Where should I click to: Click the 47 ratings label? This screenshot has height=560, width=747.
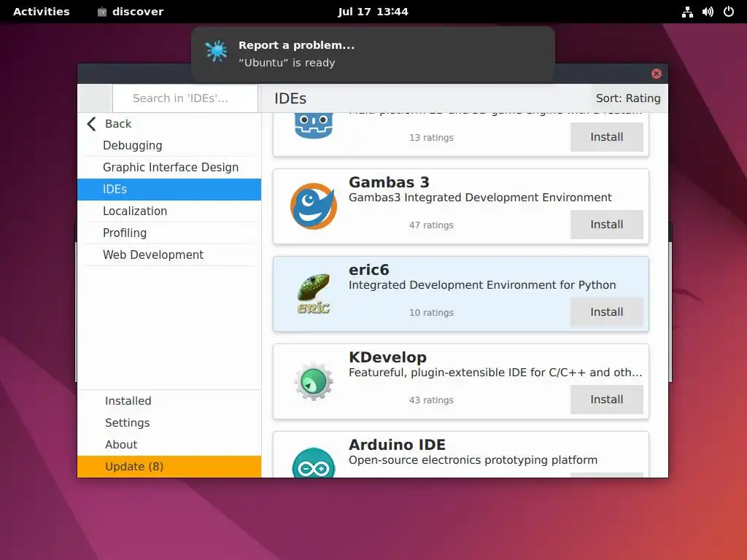coord(431,225)
